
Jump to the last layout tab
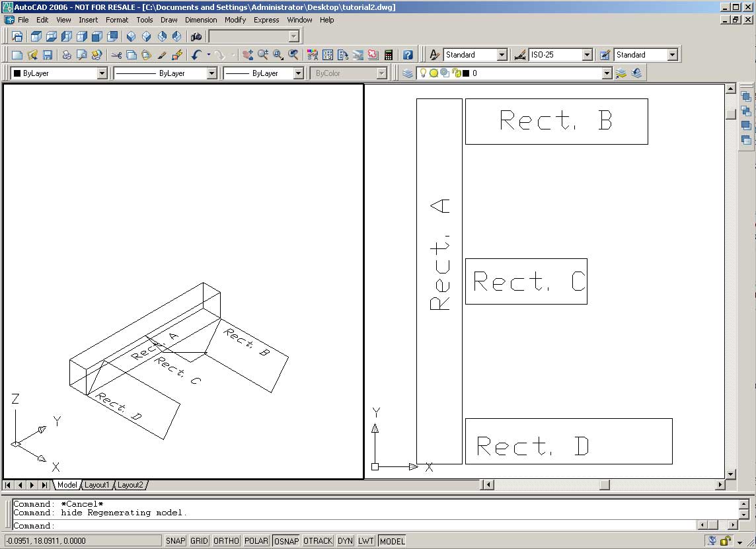[x=44, y=485]
